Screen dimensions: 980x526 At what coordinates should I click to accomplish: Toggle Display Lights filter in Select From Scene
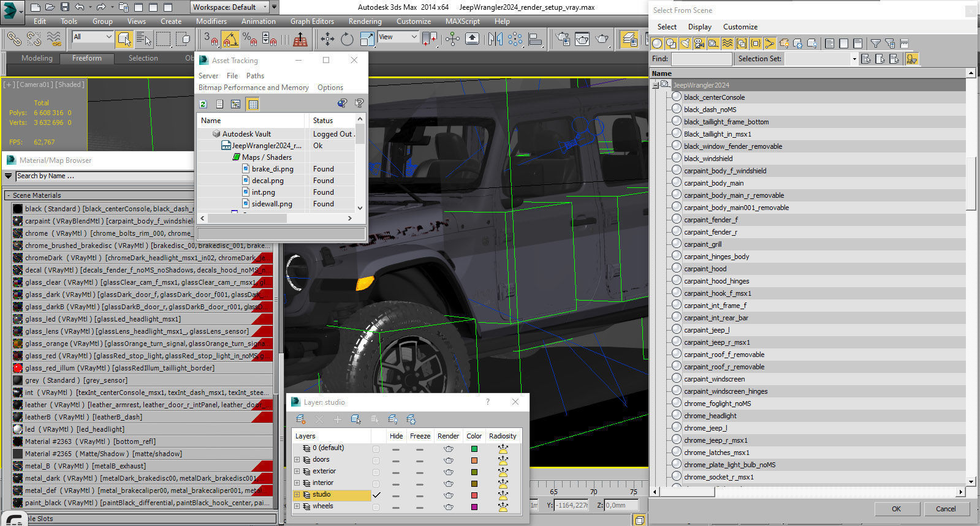[x=686, y=43]
